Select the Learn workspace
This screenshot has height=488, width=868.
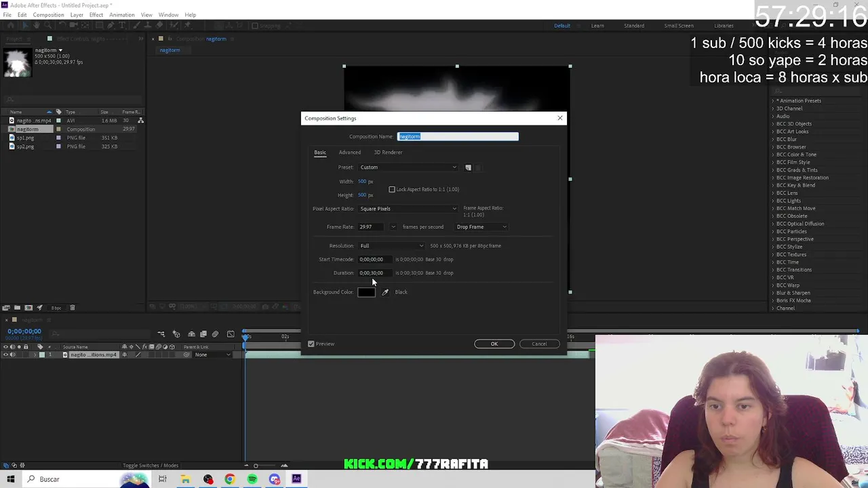click(597, 26)
